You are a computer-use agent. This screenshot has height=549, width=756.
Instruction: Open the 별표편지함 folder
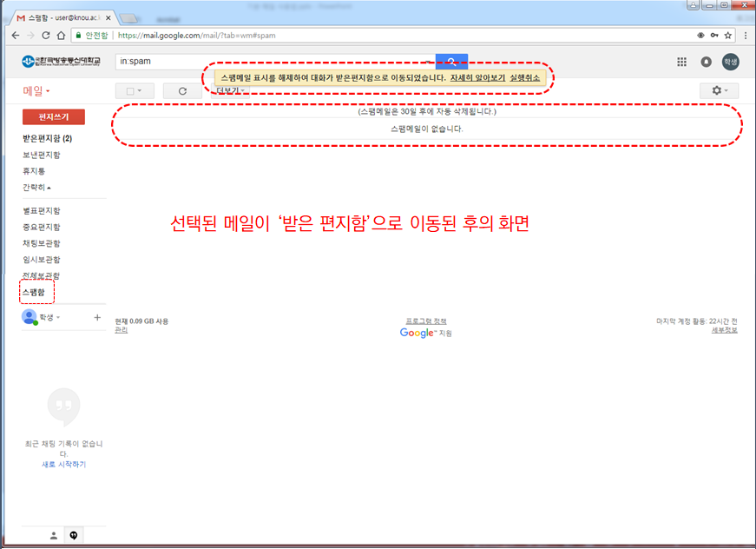click(x=42, y=211)
